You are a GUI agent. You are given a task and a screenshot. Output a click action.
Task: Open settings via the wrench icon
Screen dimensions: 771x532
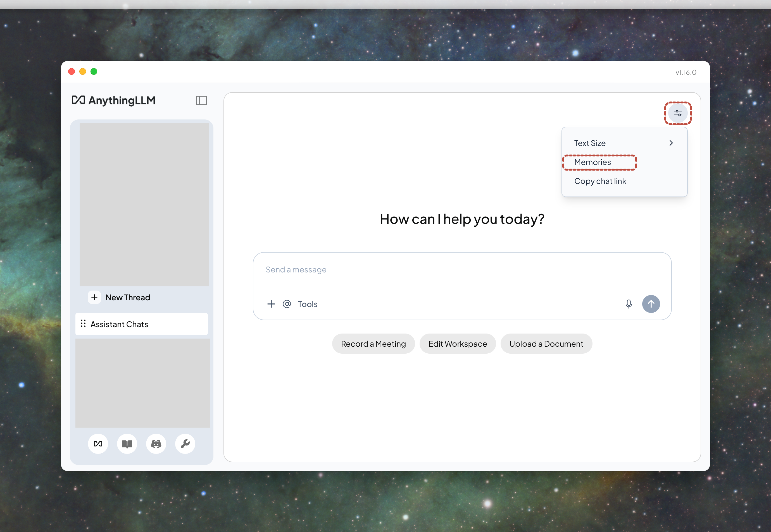[x=185, y=444]
